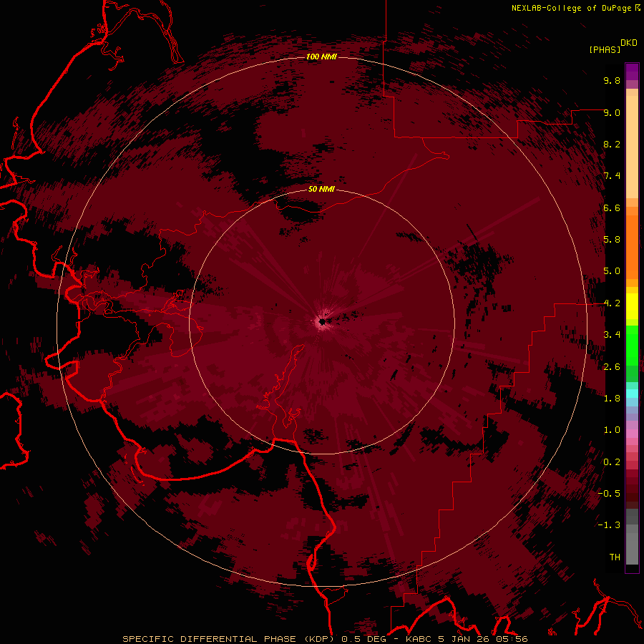Screen dimensions: 644x644
Task: Click the 6.6 scale value
Action: click(612, 208)
